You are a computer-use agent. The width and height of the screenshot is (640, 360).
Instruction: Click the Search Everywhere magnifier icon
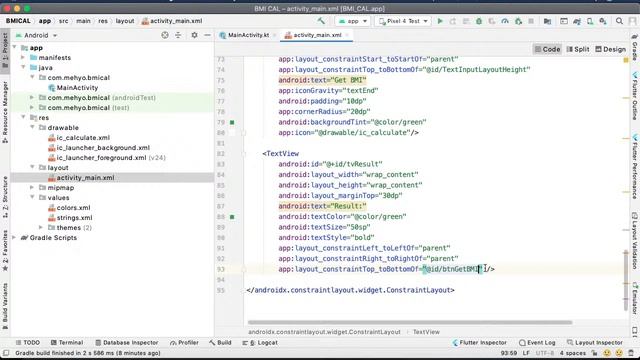[x=619, y=21]
